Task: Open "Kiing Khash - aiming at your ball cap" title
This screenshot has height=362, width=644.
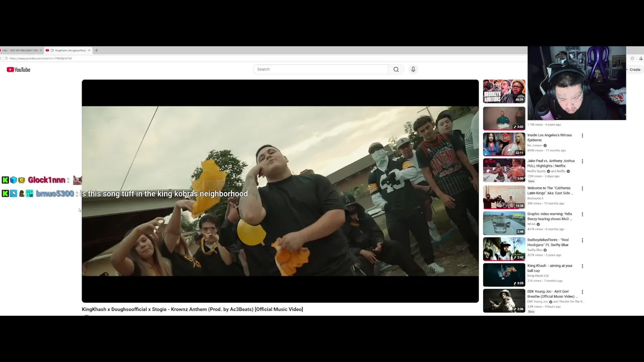Action: point(550,268)
